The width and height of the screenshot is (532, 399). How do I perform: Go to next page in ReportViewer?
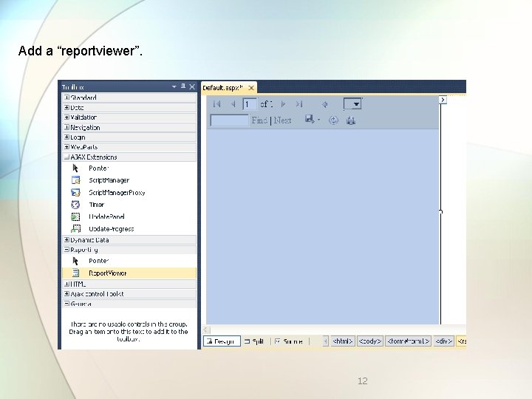283,104
